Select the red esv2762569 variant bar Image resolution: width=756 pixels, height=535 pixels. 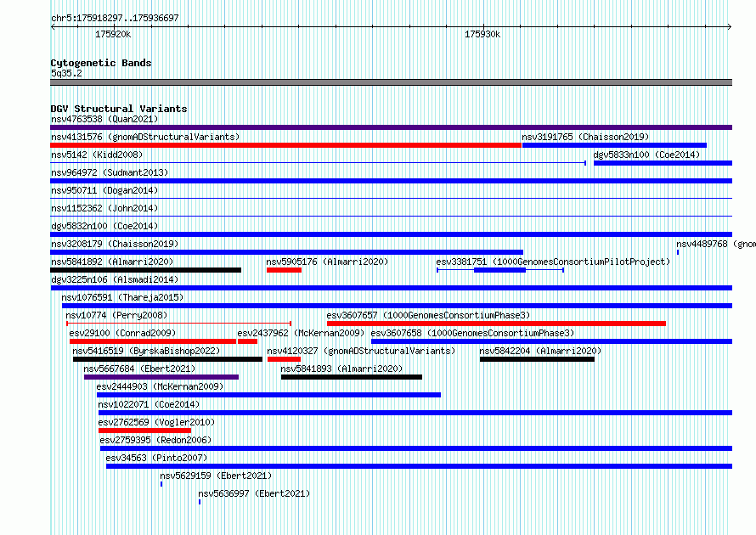point(144,431)
